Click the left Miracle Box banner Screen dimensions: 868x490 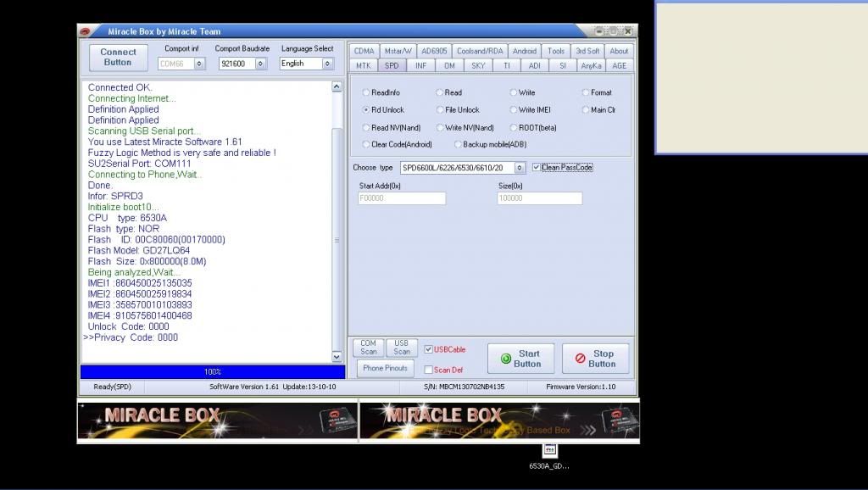218,420
